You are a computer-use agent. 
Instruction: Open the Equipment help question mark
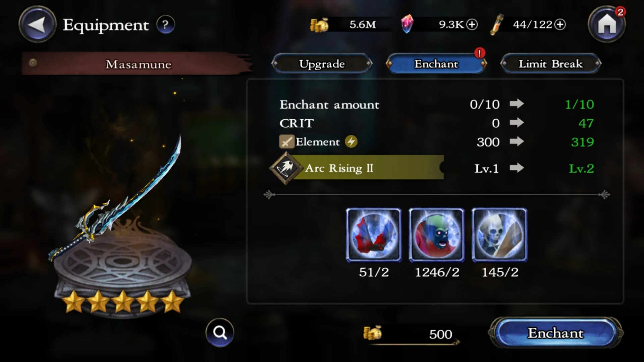pyautogui.click(x=165, y=24)
